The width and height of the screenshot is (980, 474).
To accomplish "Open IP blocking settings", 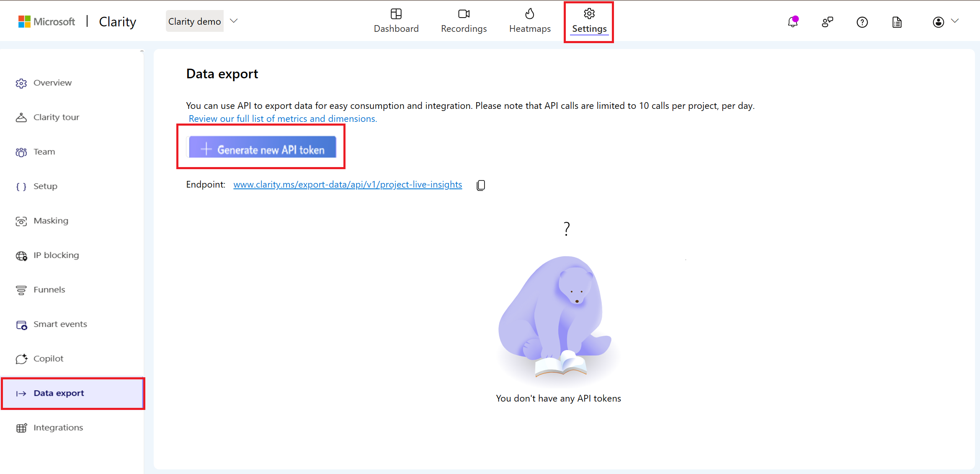I will click(x=56, y=255).
